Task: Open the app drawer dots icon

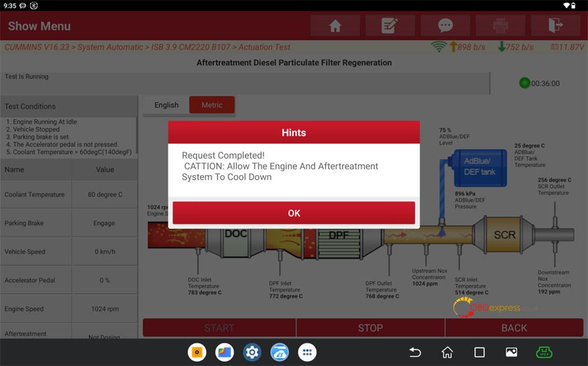Action: tap(307, 352)
